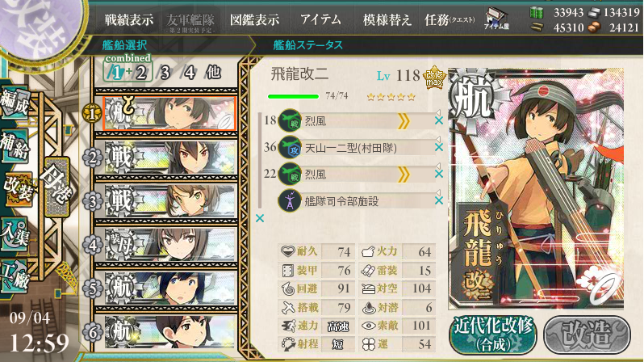The width and height of the screenshot is (644, 362).
Task: Open the 編成 fleet composition sidebar icon
Action: (x=15, y=103)
